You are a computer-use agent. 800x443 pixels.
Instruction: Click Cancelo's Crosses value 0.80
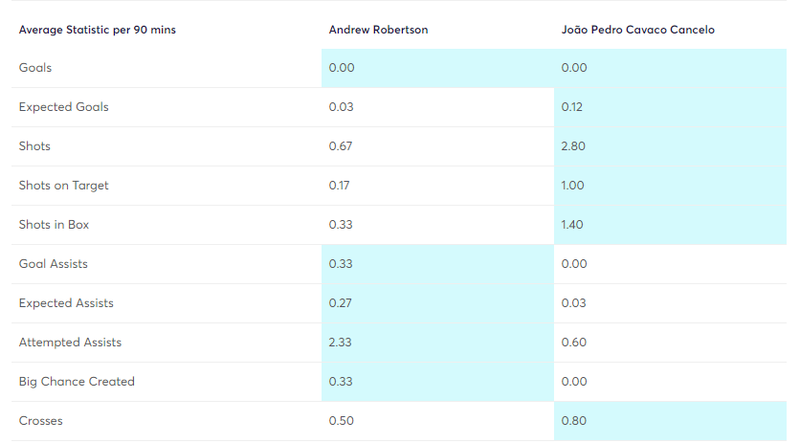573,421
